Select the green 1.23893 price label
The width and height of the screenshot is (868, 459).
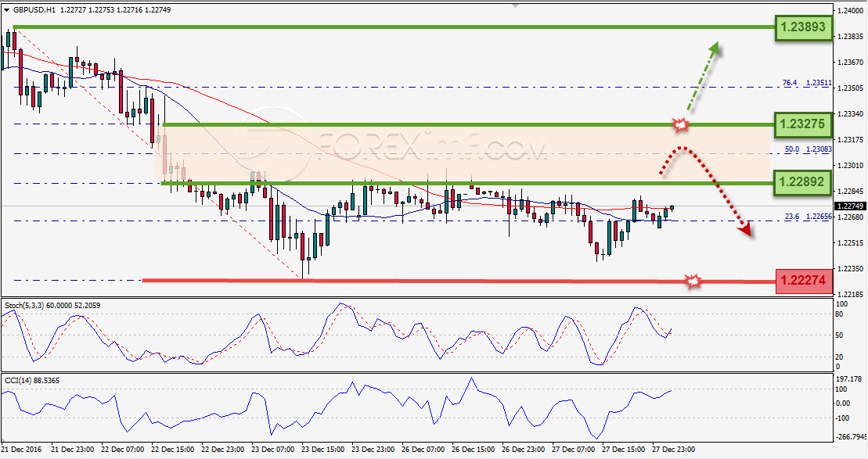pos(804,27)
